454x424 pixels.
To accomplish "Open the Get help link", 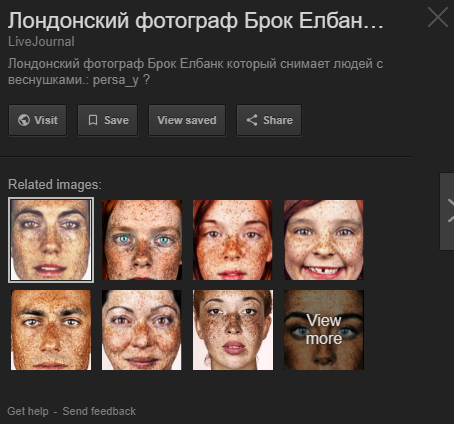I will coord(28,411).
